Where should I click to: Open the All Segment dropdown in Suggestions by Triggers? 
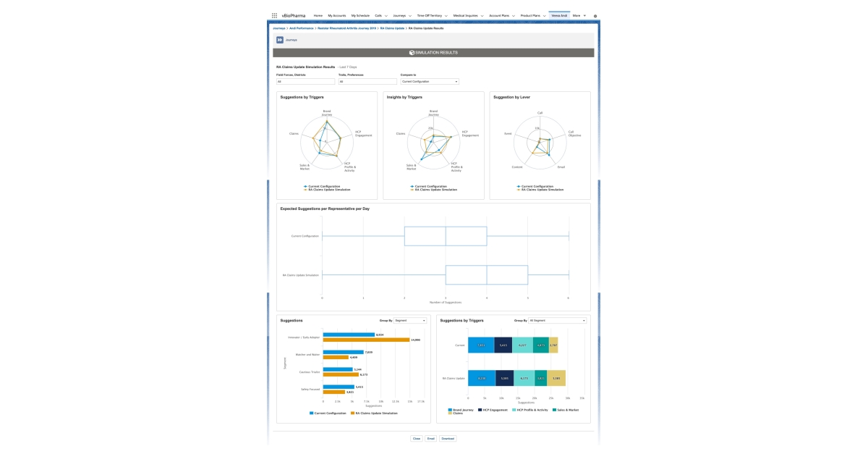557,321
